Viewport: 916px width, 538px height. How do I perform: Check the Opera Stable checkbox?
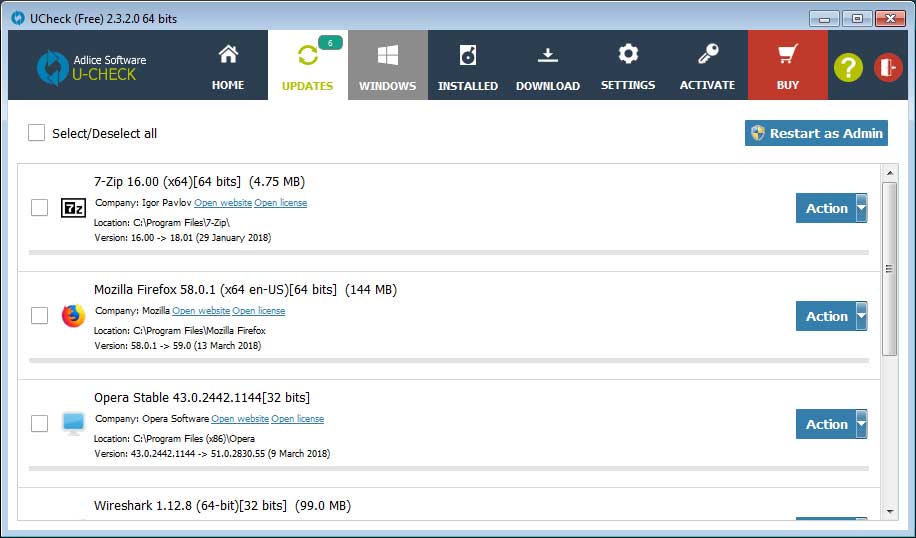point(39,424)
